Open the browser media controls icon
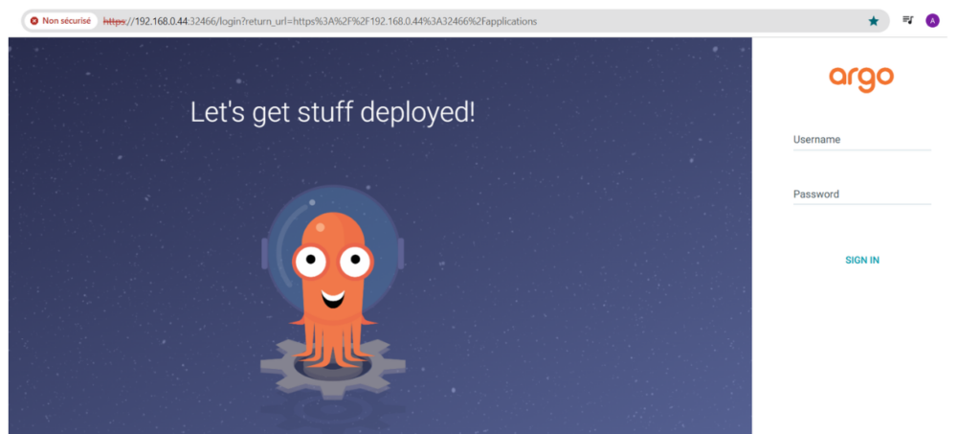Image resolution: width=980 pixels, height=434 pixels. 908,20
